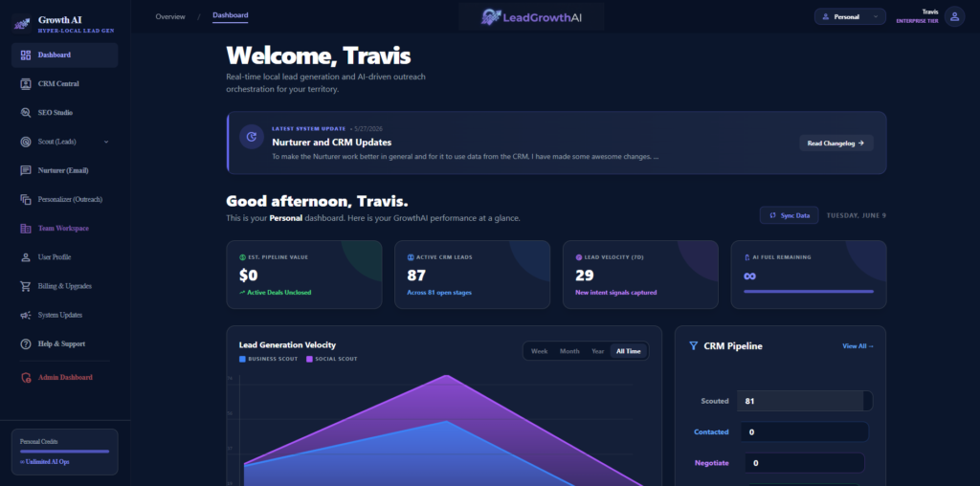The image size is (980, 486).
Task: Click 'New intent signals captured' text
Action: click(x=615, y=293)
